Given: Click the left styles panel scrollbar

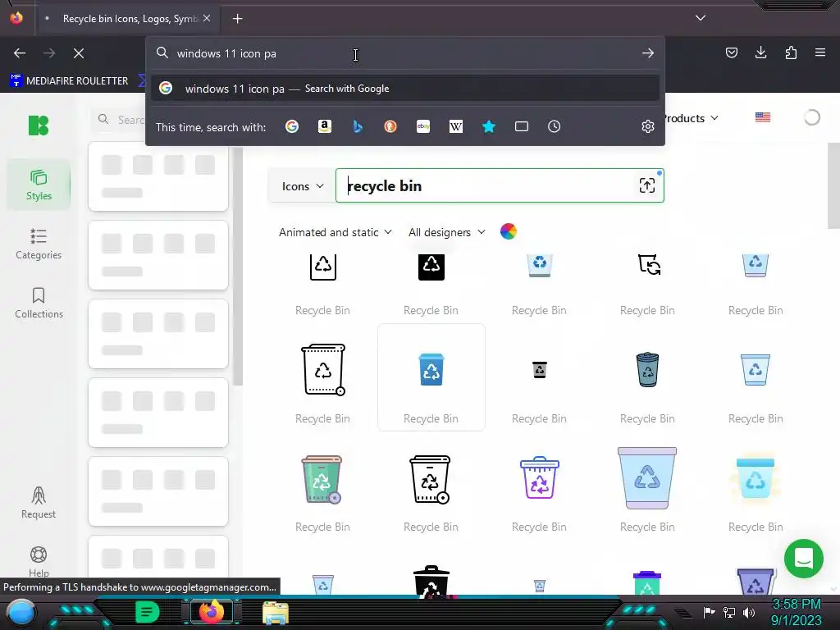Looking at the screenshot, I should tap(238, 267).
